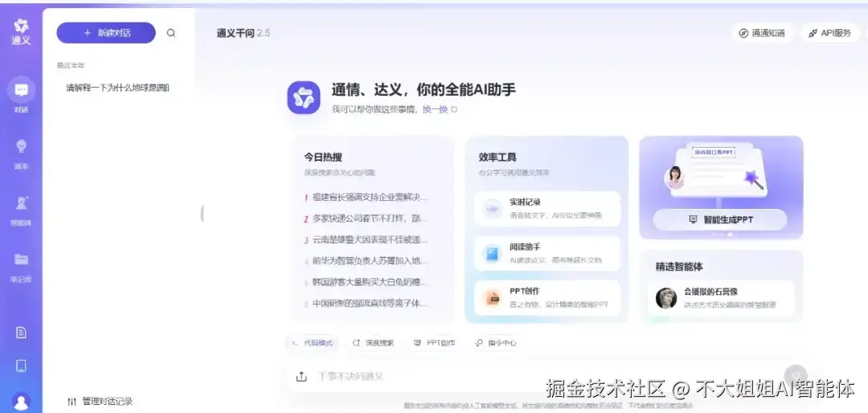Viewport: 868px width, 413px height.
Task: Click the blue 阅读助手 card icon
Action: [492, 254]
